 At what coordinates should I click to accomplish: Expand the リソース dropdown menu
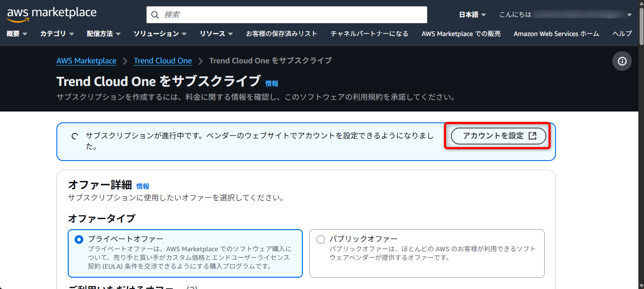(217, 33)
